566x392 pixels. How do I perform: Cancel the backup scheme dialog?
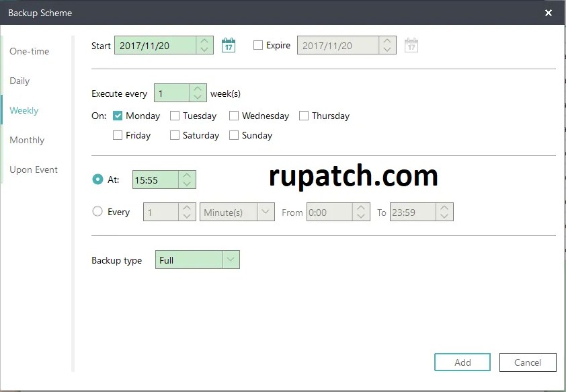pyautogui.click(x=528, y=362)
